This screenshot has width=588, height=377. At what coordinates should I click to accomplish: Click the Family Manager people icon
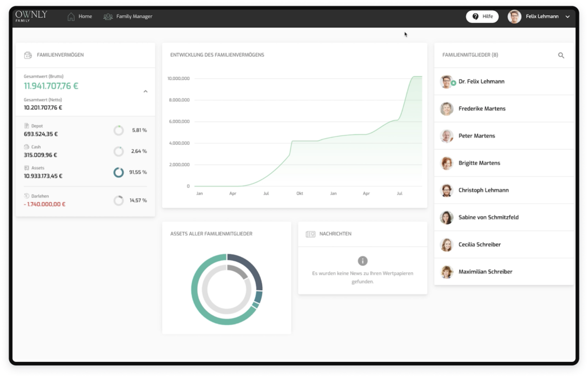[108, 17]
